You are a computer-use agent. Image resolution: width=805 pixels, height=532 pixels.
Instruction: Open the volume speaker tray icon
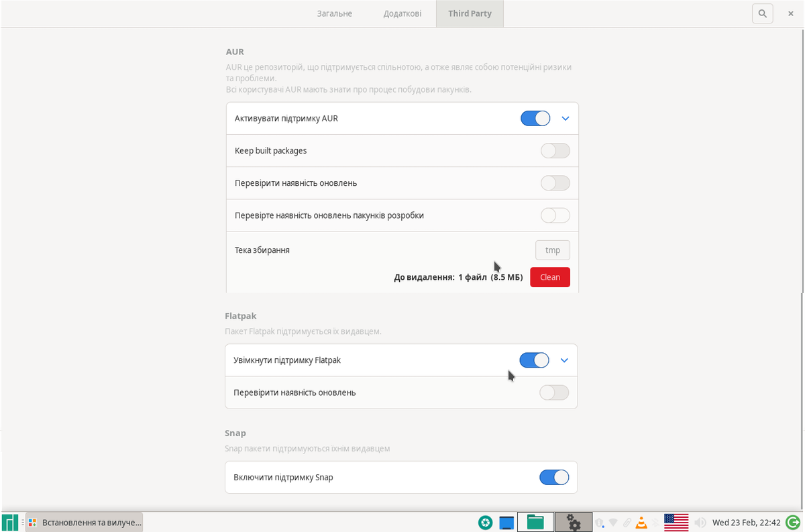pos(700,522)
